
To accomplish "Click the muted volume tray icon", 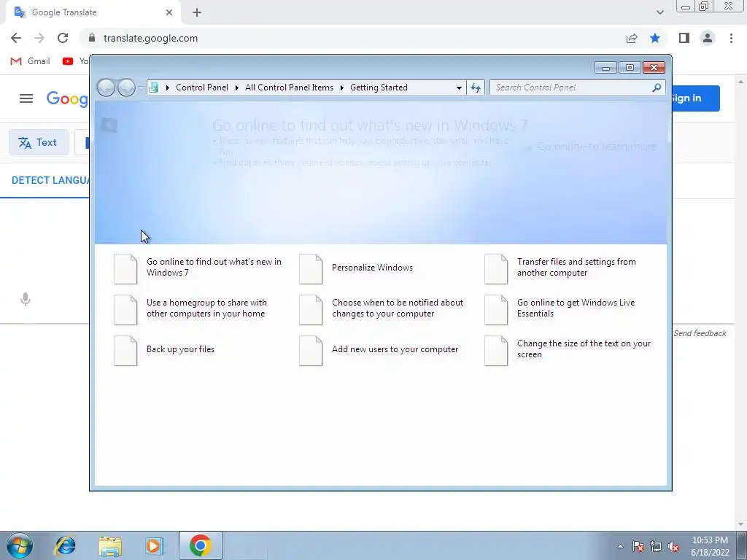I will (673, 547).
